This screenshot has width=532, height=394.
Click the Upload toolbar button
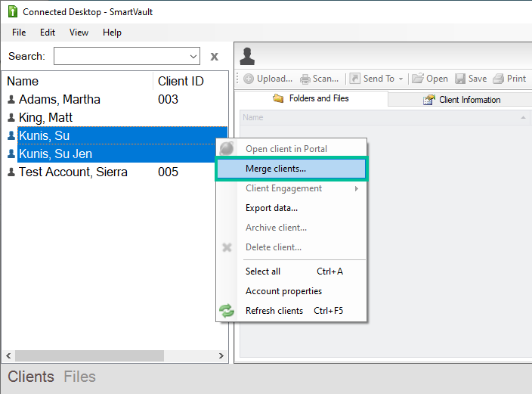point(268,79)
